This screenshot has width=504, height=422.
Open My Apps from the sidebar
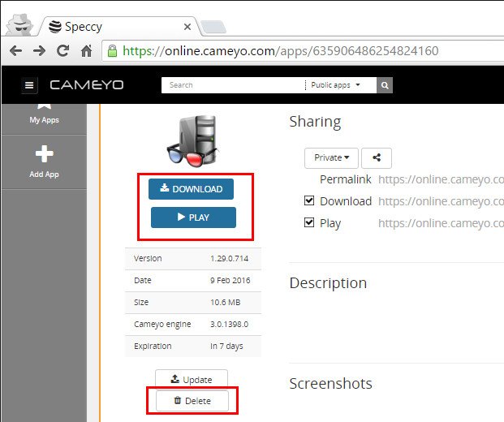(x=44, y=113)
